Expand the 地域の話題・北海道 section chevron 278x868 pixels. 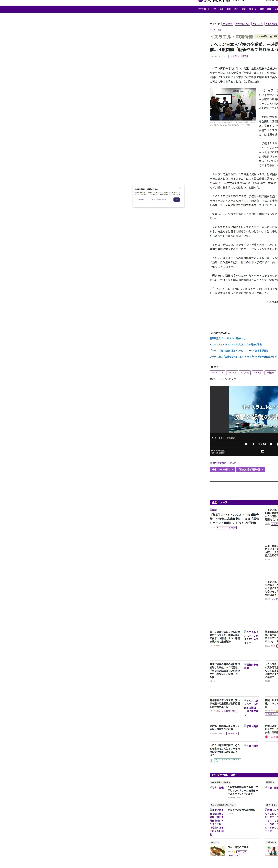click(x=229, y=782)
